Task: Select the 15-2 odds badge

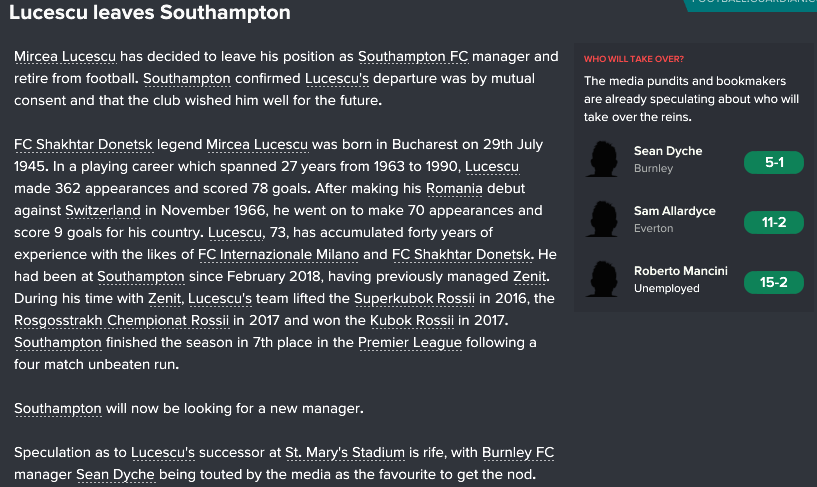Action: click(x=774, y=282)
